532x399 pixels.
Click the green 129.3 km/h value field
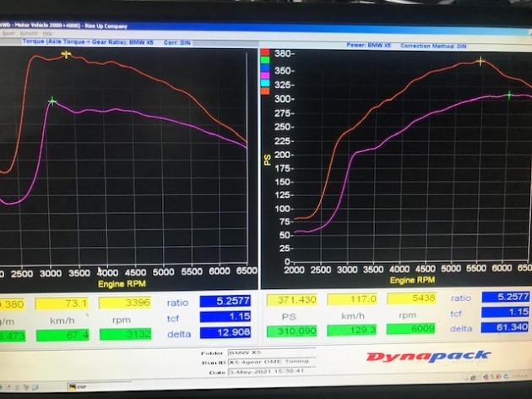[x=352, y=330]
